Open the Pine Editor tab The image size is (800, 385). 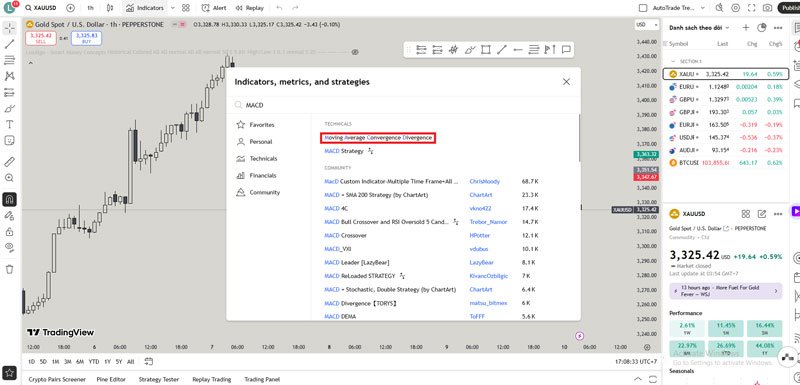point(112,379)
